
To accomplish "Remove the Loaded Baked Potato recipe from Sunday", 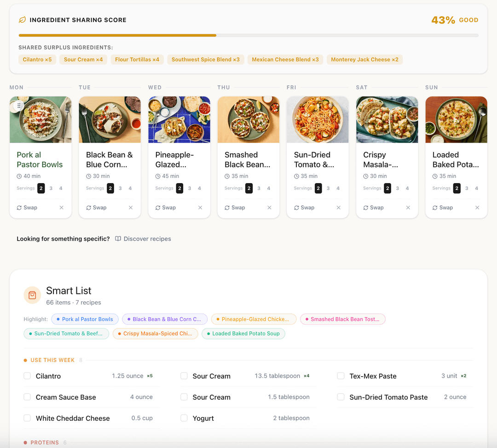I will 477,208.
